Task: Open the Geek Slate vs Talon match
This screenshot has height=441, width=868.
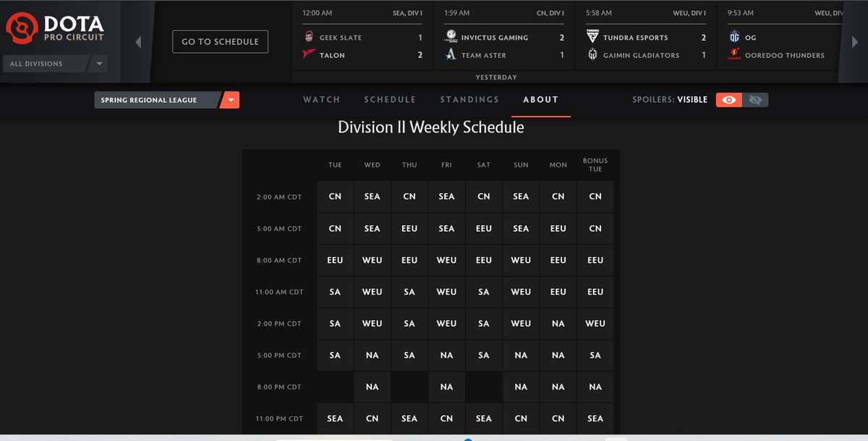Action: coord(362,35)
